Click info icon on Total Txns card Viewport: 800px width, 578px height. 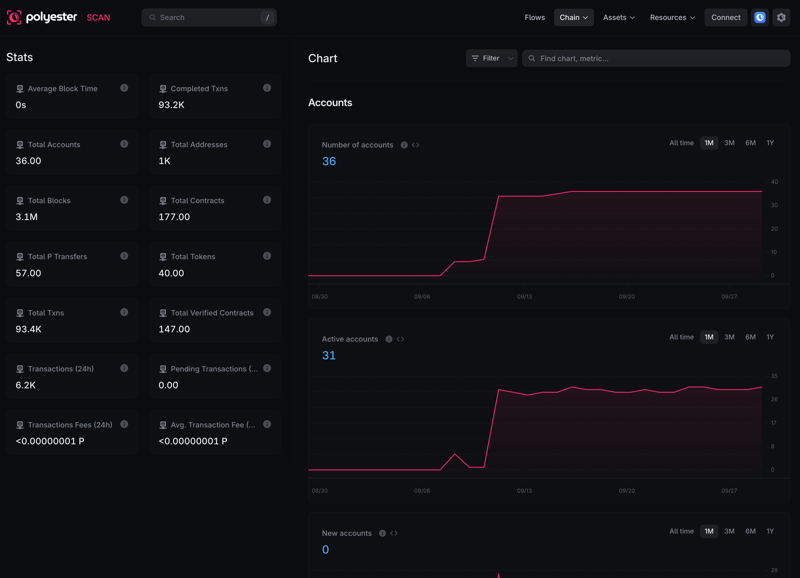pyautogui.click(x=124, y=312)
